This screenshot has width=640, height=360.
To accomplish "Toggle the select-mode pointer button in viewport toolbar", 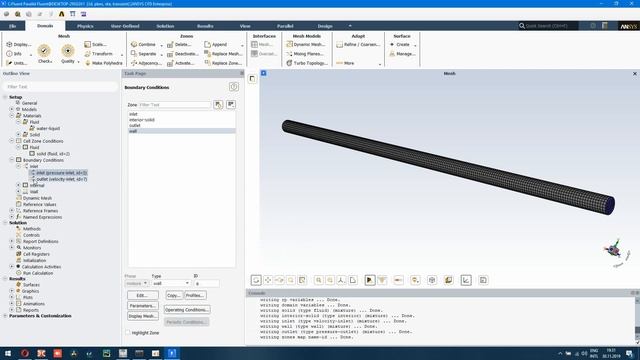I will point(370,280).
